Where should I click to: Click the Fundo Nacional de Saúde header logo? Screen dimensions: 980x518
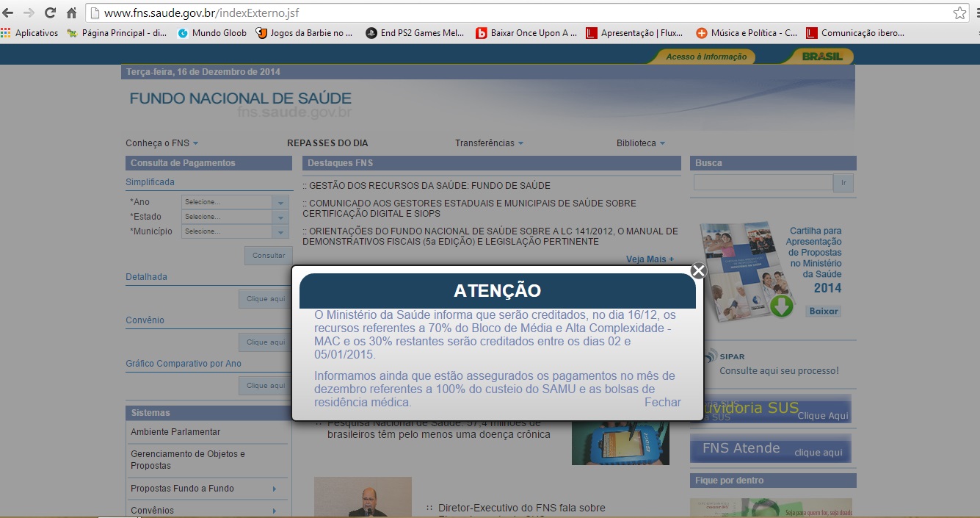click(241, 104)
